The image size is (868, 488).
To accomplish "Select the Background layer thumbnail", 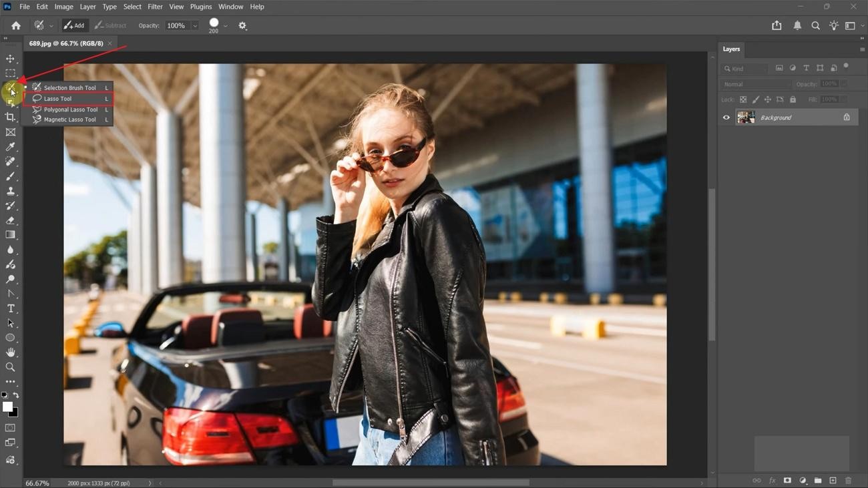I will (x=746, y=117).
